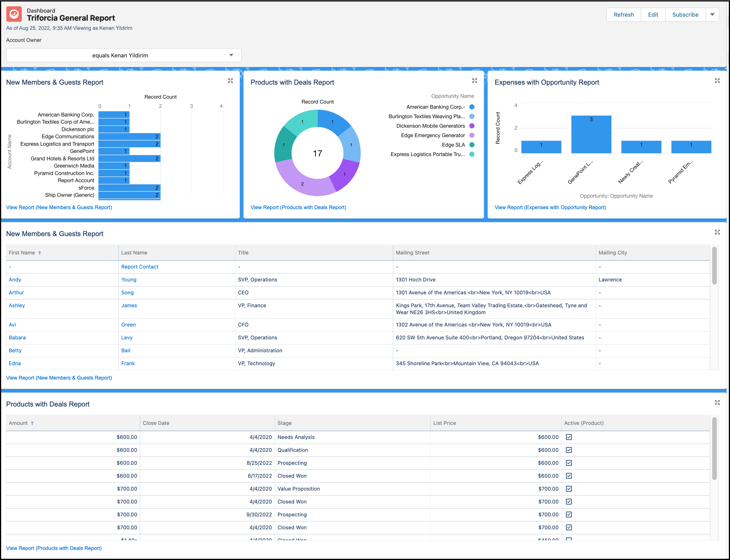Expand the Products with Deals donut chart
The image size is (730, 560).
475,81
